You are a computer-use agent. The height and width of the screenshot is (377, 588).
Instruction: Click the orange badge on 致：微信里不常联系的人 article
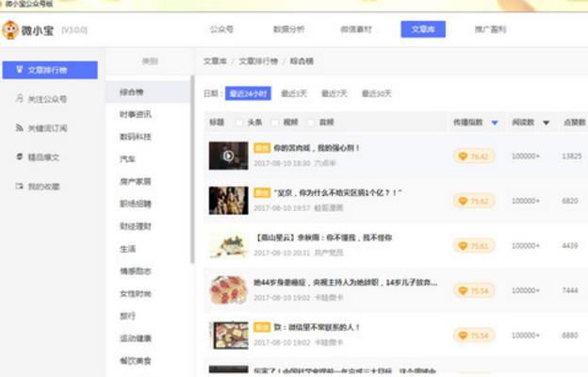point(262,327)
